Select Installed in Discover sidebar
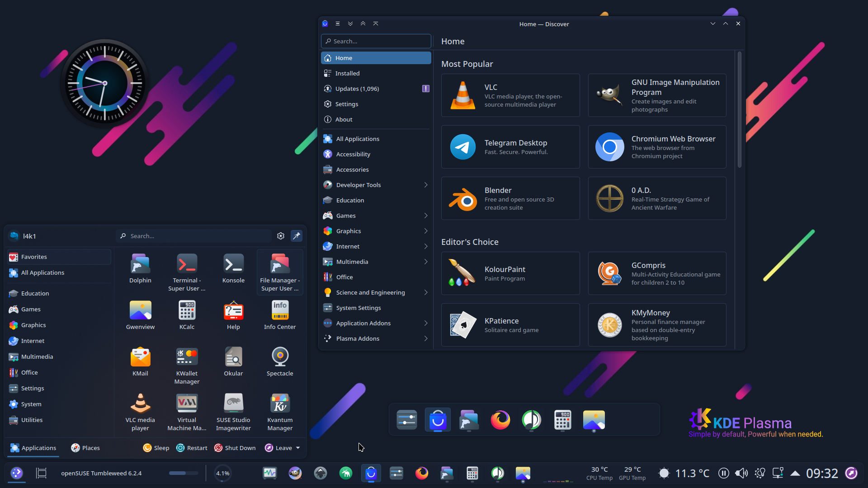 coord(376,73)
